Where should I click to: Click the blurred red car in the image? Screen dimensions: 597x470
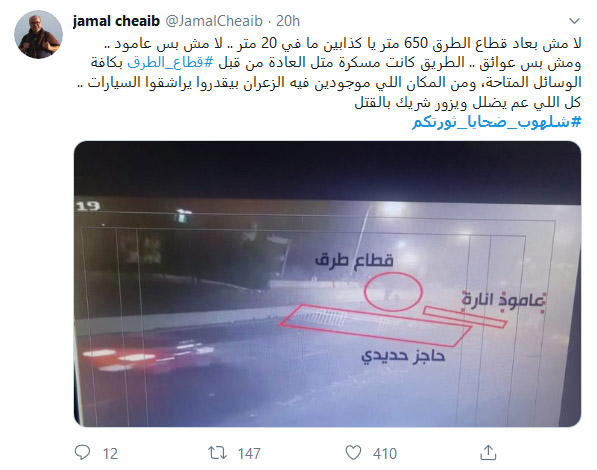tap(143, 356)
